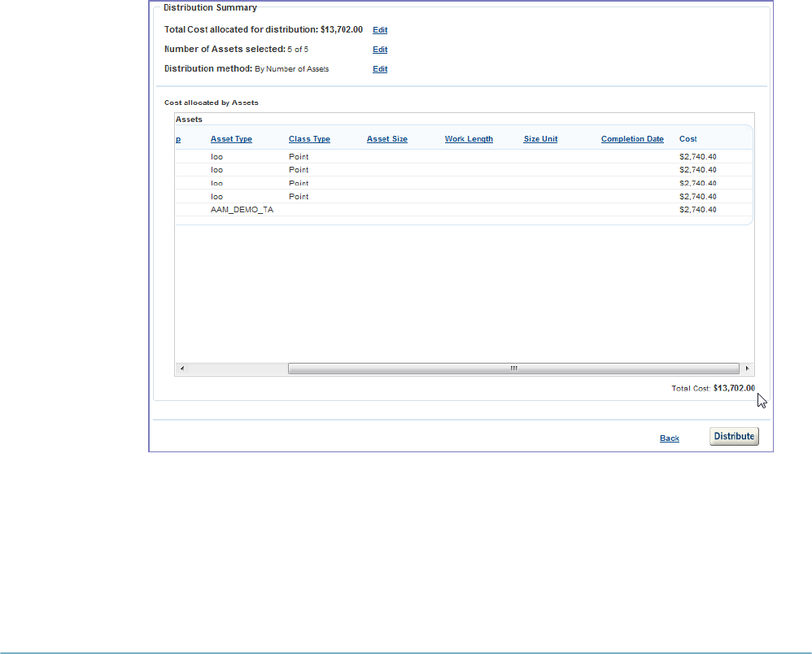
Task: Click Edit link beside Total Cost allocated
Action: coord(380,30)
